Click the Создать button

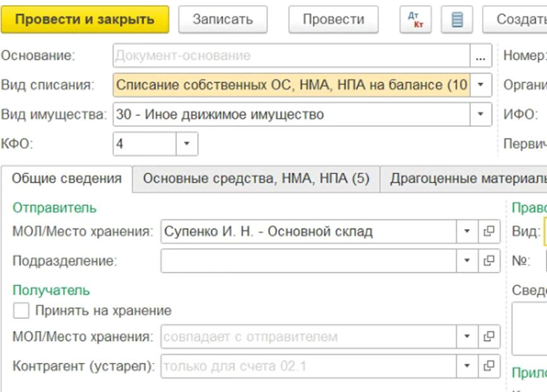(x=515, y=20)
